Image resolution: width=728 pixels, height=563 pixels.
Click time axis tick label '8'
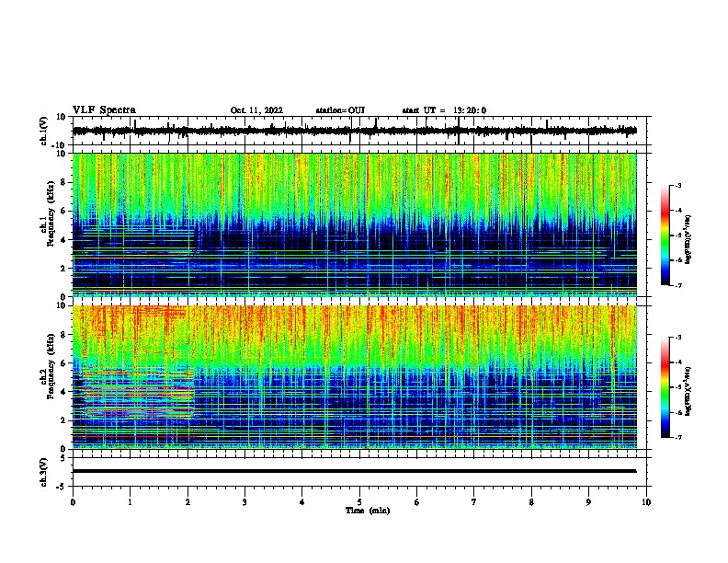tap(531, 502)
